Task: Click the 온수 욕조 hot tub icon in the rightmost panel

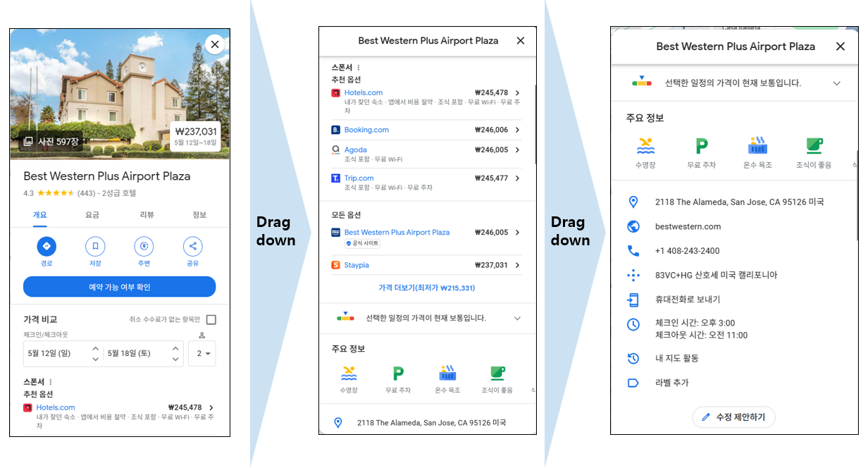Action: [x=757, y=146]
